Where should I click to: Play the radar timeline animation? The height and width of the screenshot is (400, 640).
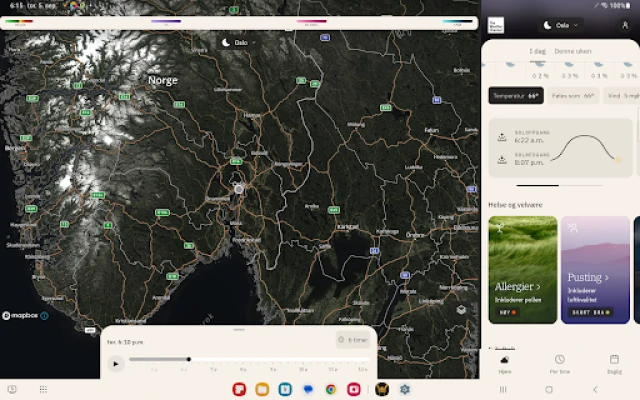click(x=116, y=363)
